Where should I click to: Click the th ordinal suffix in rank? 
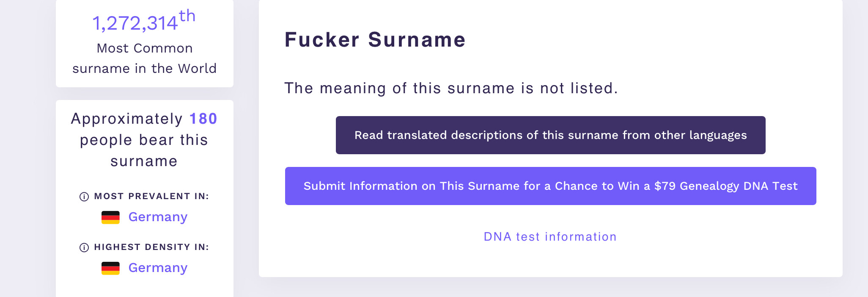pos(187,16)
